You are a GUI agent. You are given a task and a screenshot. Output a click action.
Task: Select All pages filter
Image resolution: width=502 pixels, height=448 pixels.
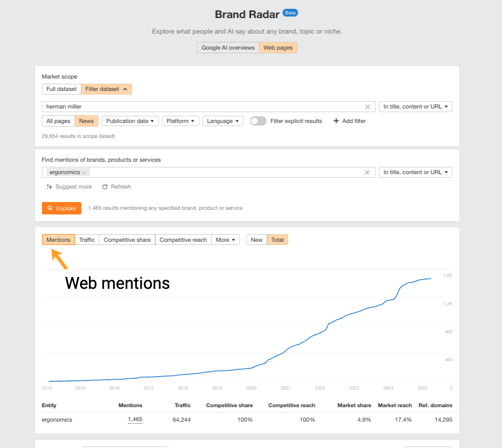[x=58, y=121]
